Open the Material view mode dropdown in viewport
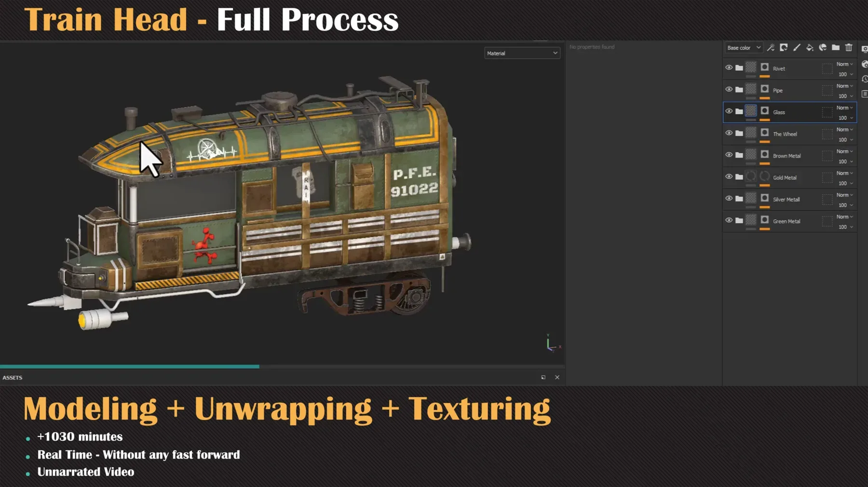 point(522,53)
